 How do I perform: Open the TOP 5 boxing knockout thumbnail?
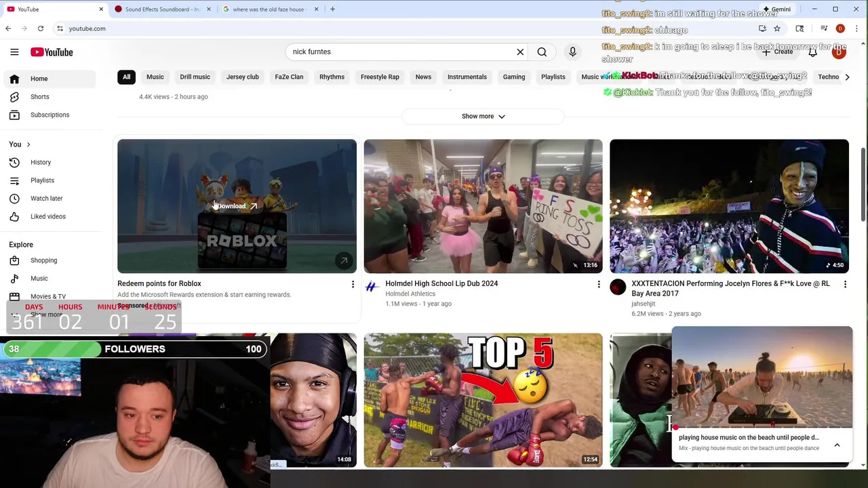point(483,400)
